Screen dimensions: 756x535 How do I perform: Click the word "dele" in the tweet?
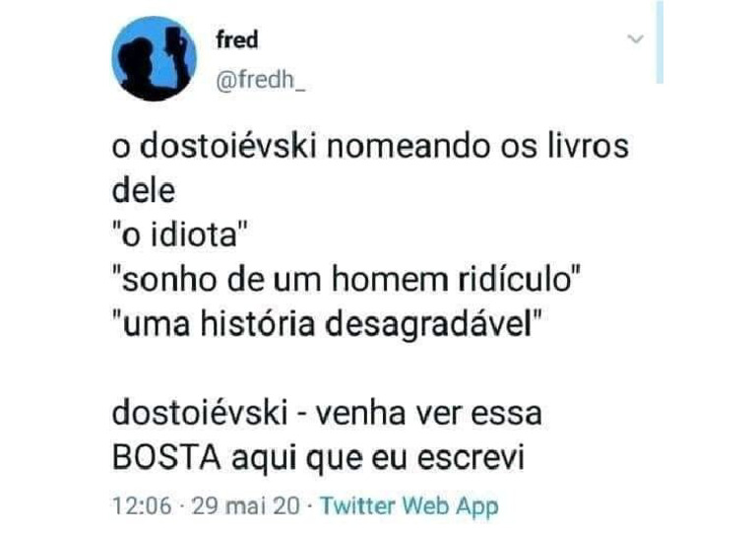point(143,190)
